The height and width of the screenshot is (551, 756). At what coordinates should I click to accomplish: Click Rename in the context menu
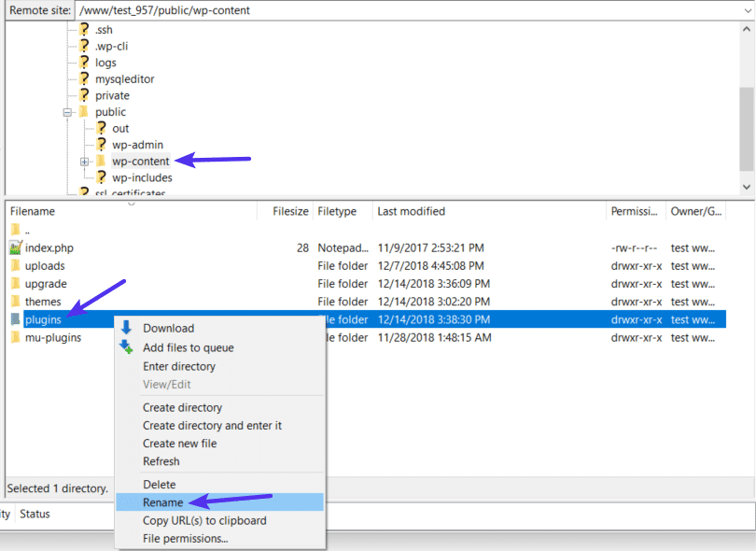coord(165,502)
